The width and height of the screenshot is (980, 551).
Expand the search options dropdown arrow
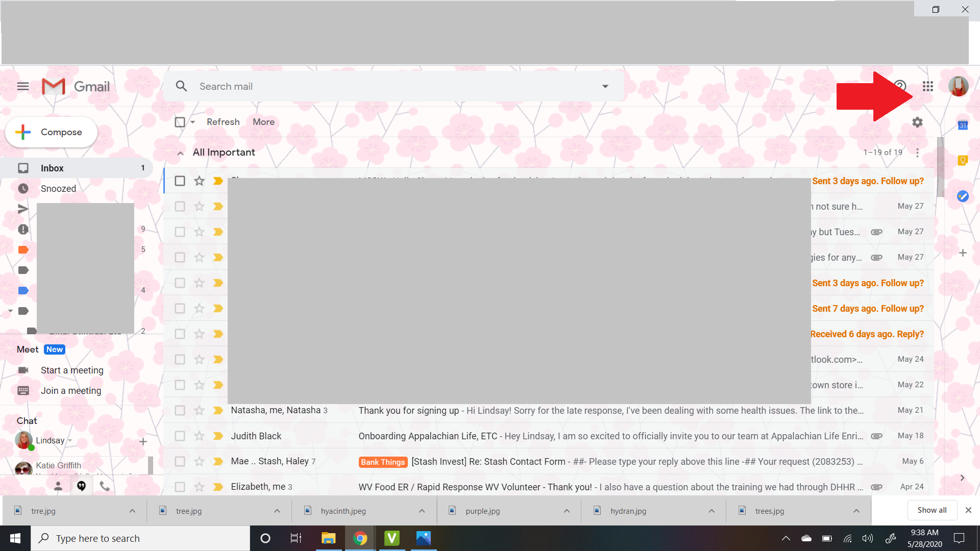tap(605, 86)
